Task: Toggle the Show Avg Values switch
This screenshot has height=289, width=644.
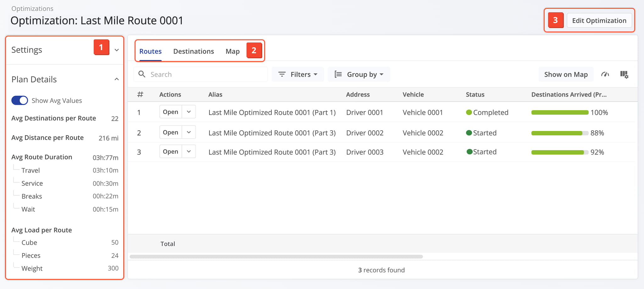Action: pos(19,100)
